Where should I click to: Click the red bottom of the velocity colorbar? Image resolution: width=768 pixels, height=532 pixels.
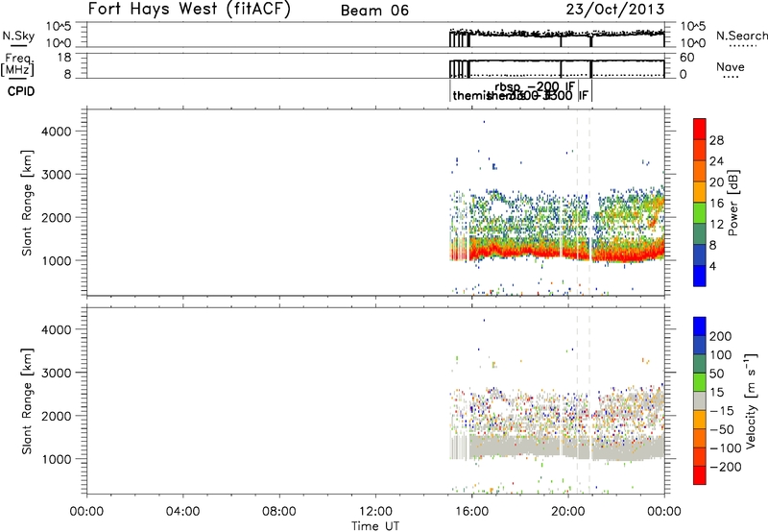click(x=700, y=475)
